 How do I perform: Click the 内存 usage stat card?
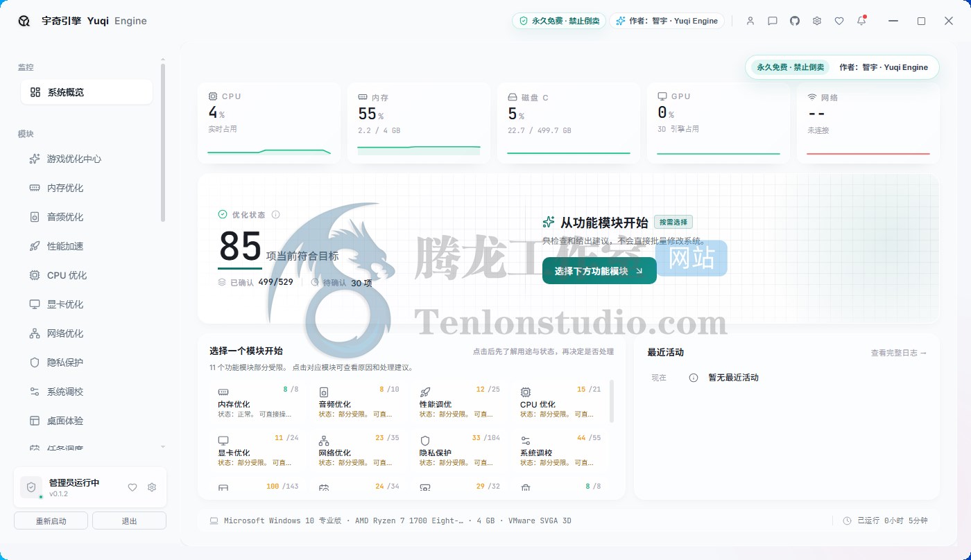419,123
